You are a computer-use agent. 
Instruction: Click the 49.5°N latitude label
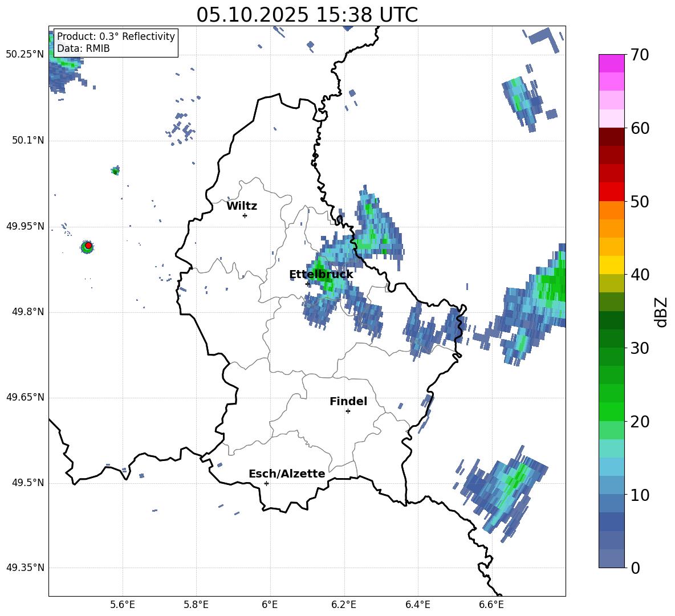point(29,483)
